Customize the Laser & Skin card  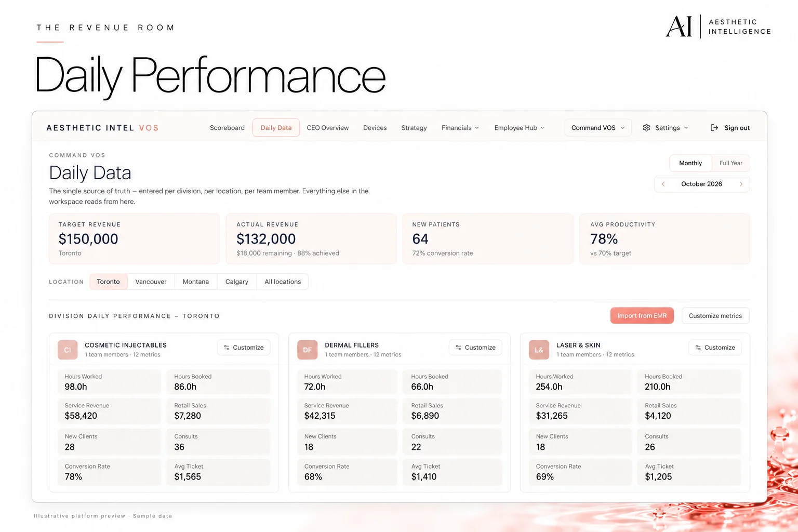point(715,348)
